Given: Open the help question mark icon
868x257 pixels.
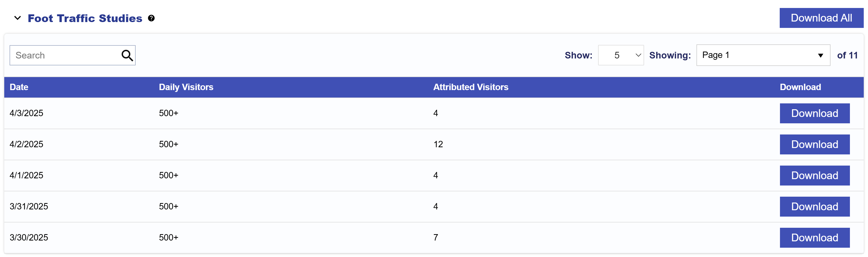Looking at the screenshot, I should coord(151,18).
